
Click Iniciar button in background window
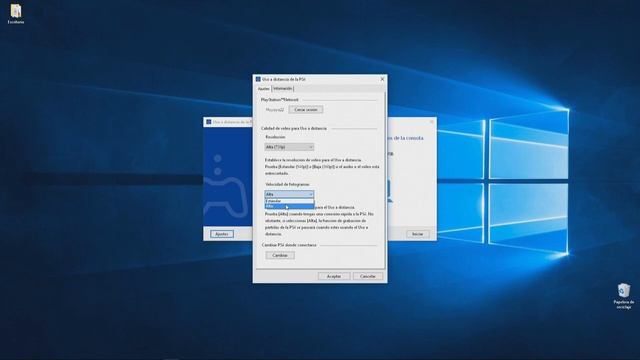417,234
